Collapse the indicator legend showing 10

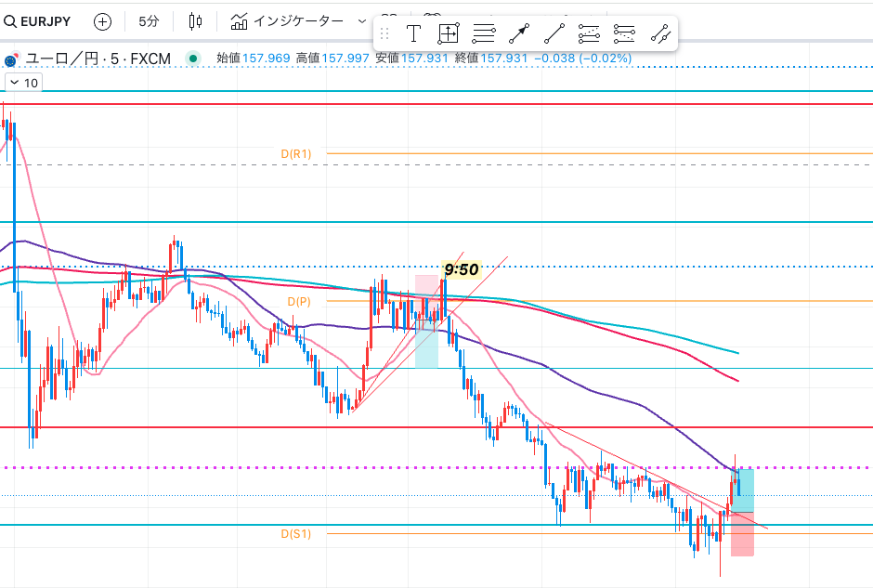click(14, 83)
